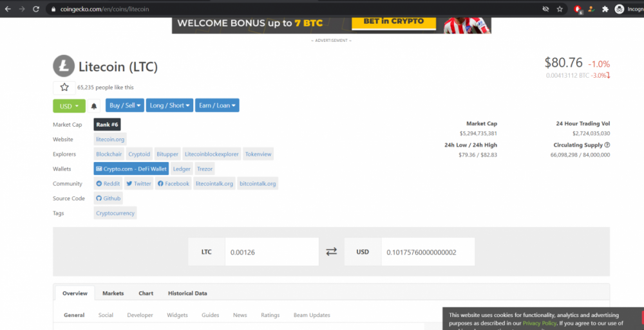Open the Github source code link
The width and height of the screenshot is (644, 330).
[108, 199]
